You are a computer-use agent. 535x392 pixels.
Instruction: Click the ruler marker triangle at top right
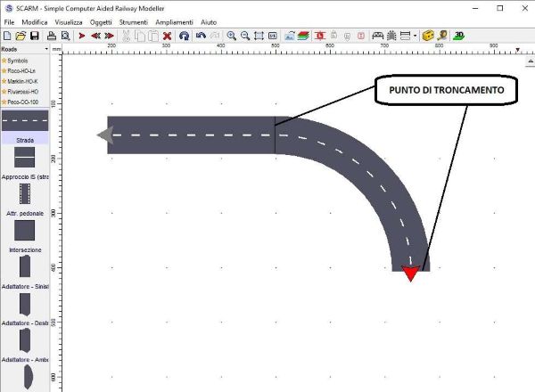[517, 50]
